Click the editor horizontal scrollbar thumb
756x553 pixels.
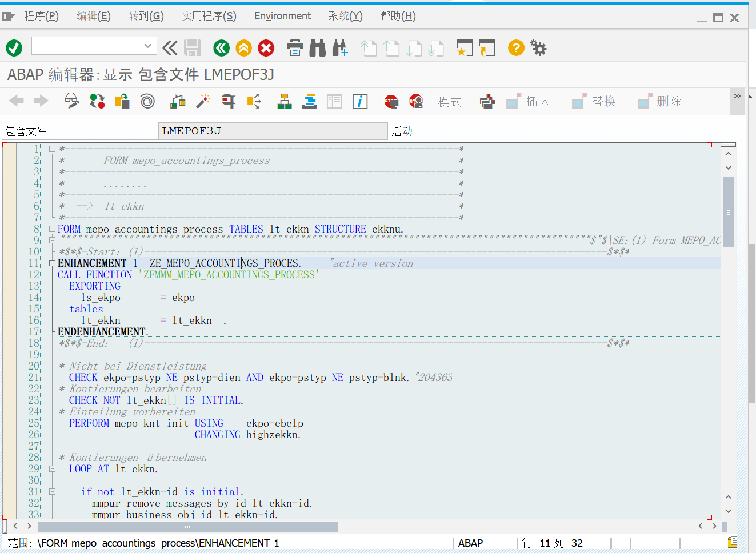[187, 526]
